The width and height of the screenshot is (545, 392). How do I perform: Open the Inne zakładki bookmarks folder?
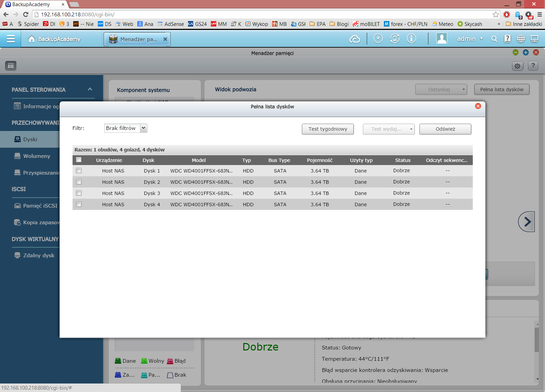tap(524, 24)
